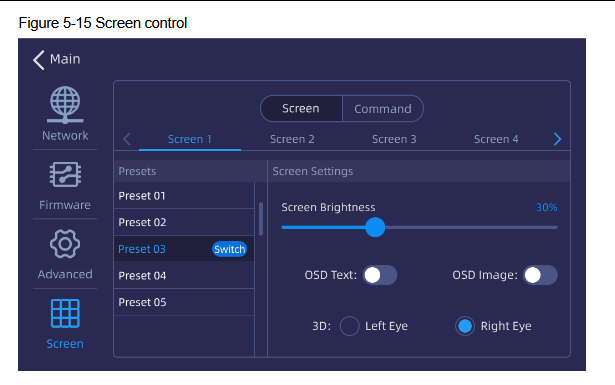The image size is (615, 385).
Task: Select the Screen 3 tab
Action: coord(394,139)
